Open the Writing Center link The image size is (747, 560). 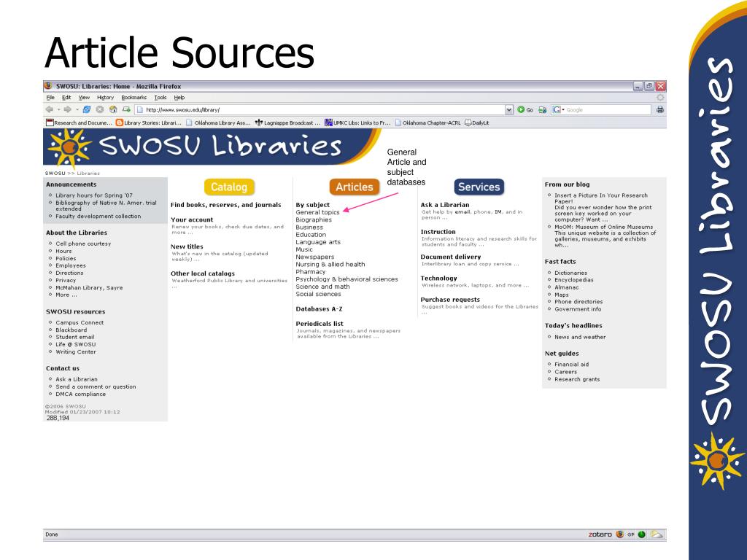(x=76, y=352)
